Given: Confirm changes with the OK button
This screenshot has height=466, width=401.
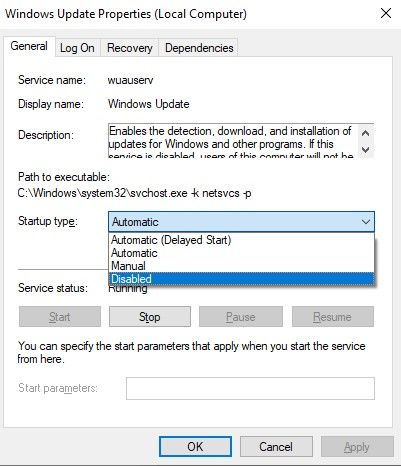Looking at the screenshot, I should (x=195, y=446).
